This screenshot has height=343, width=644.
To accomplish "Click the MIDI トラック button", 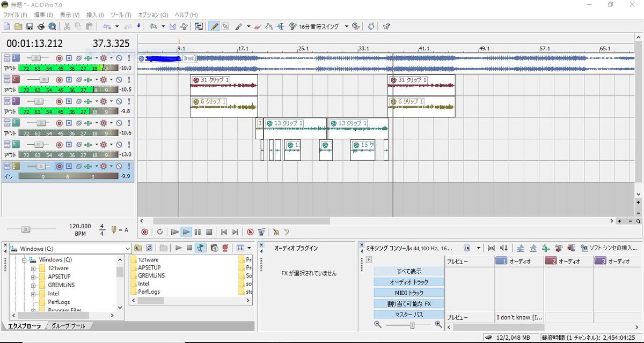I will click(x=409, y=293).
